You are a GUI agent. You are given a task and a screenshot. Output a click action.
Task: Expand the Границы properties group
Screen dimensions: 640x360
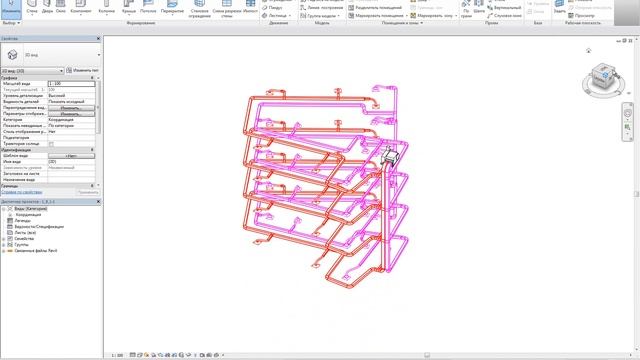pos(92,186)
